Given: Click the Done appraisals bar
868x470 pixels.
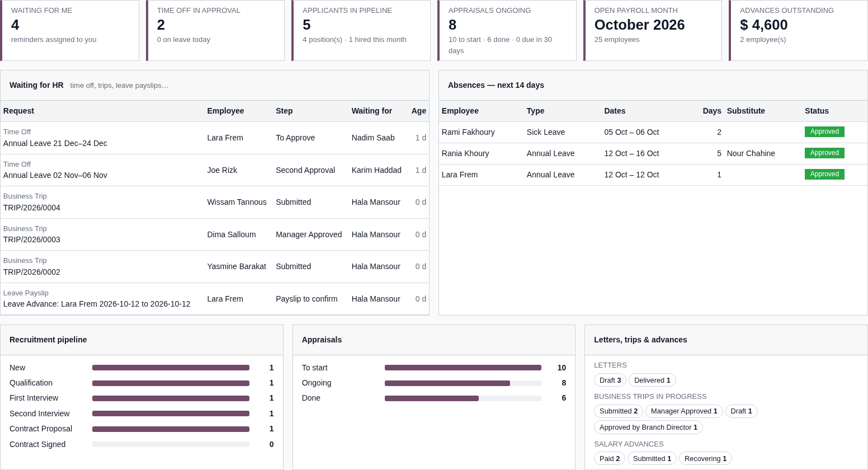Looking at the screenshot, I should (x=463, y=398).
